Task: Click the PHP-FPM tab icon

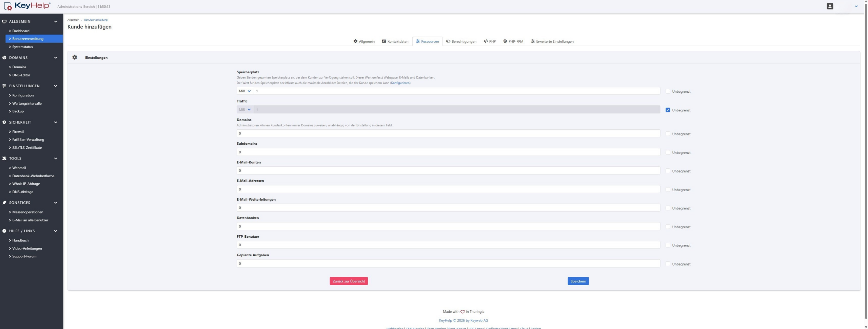Action: pos(505,41)
